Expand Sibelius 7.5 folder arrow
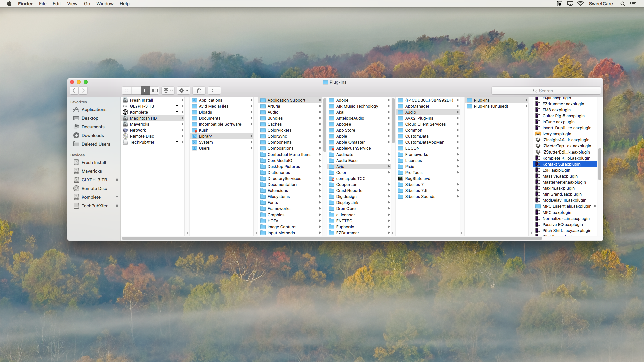 coord(458,191)
